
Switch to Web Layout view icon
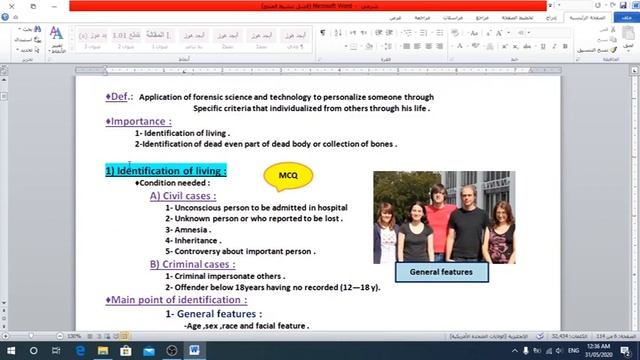pos(107,336)
